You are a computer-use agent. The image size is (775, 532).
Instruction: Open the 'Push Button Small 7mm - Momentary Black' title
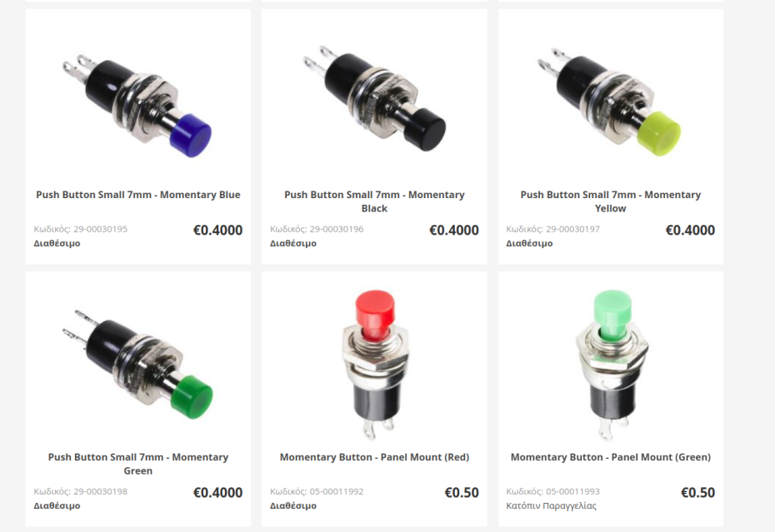pos(374,201)
